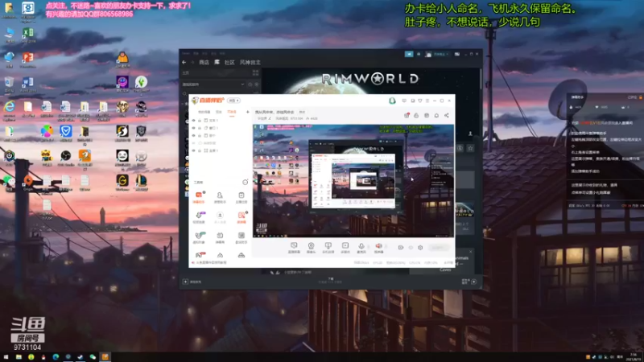Image resolution: width=644 pixels, height=362 pixels.
Task: Open the hamburger menu in streaming tool title bar
Action: (x=427, y=101)
